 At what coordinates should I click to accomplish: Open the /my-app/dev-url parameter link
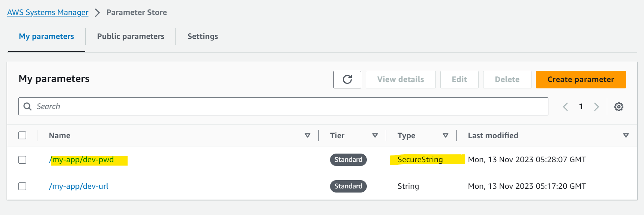tap(79, 186)
